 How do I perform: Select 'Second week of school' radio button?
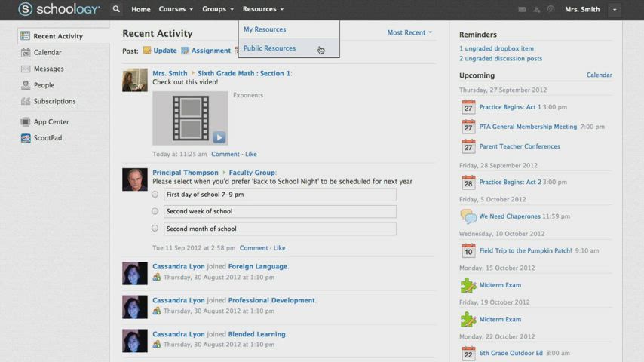coord(155,211)
